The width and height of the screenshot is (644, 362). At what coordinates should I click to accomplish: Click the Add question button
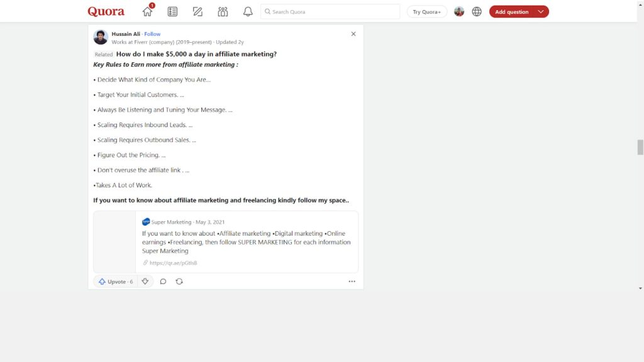[511, 11]
